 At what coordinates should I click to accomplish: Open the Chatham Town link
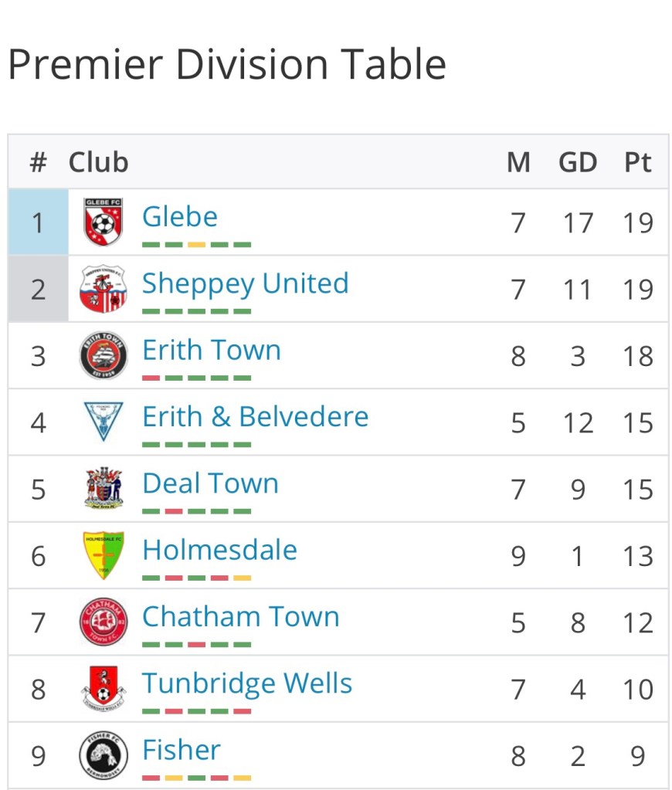pos(240,616)
